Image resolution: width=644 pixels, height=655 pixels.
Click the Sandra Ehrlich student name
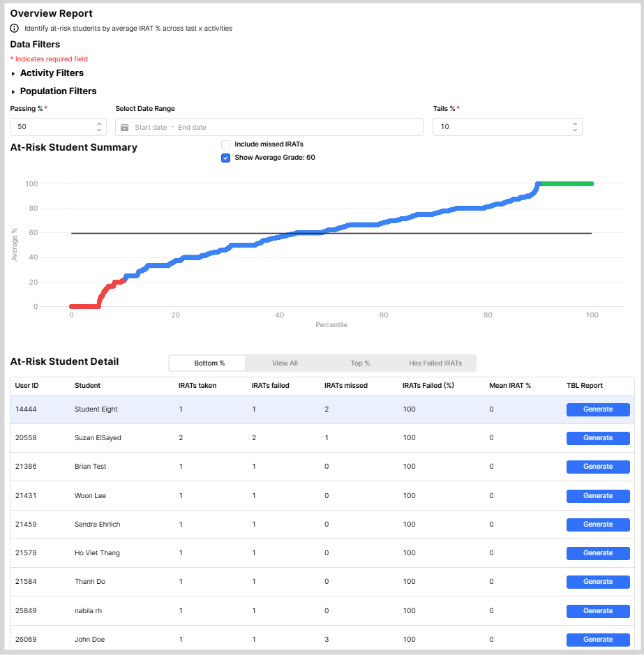[98, 525]
